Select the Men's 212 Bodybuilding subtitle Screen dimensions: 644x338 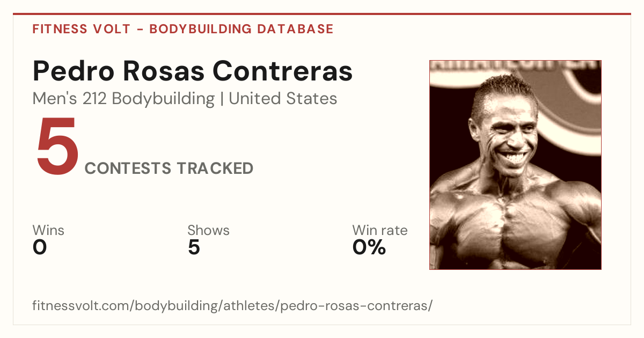(x=124, y=99)
